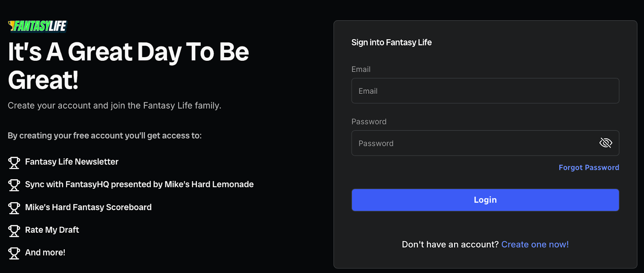Click the Sync with FantasyHQ text
Screen dimensions: 644x273
click(139, 184)
